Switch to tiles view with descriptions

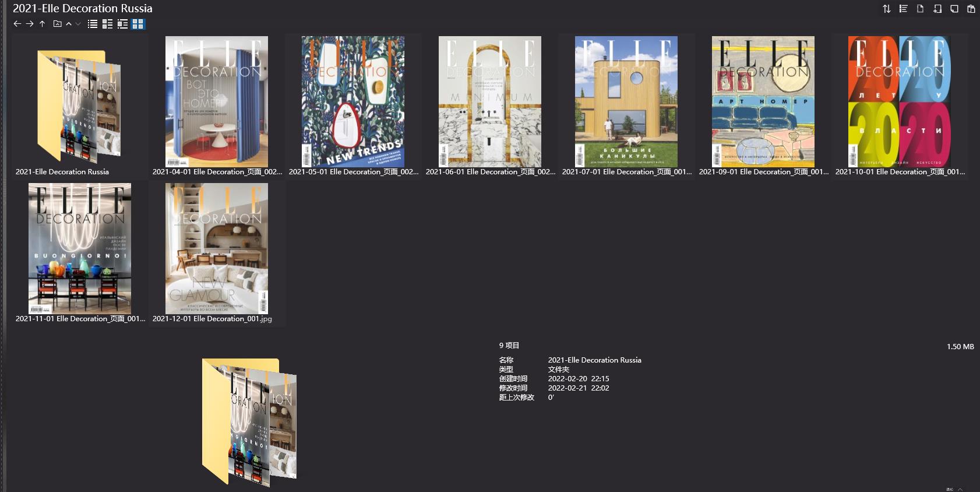click(122, 24)
